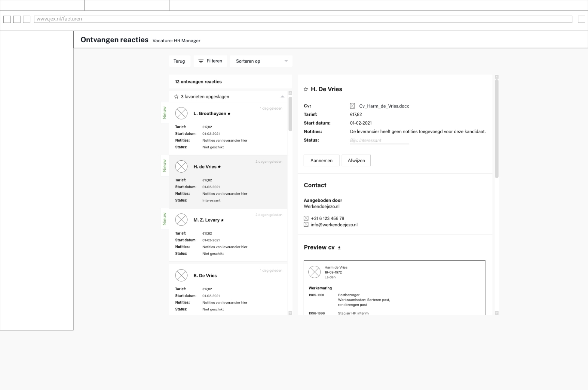This screenshot has height=390, width=588.
Task: Click H. de Vries avatar in the list
Action: tap(181, 166)
